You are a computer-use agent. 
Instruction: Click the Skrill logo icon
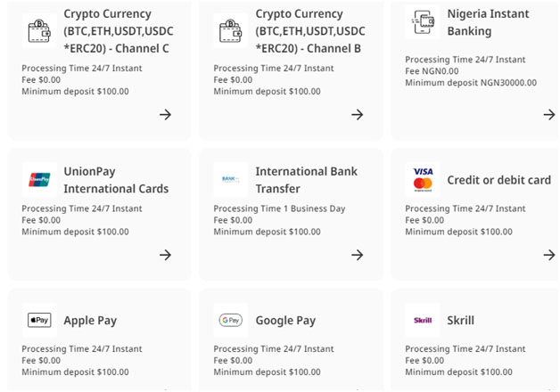(423, 320)
